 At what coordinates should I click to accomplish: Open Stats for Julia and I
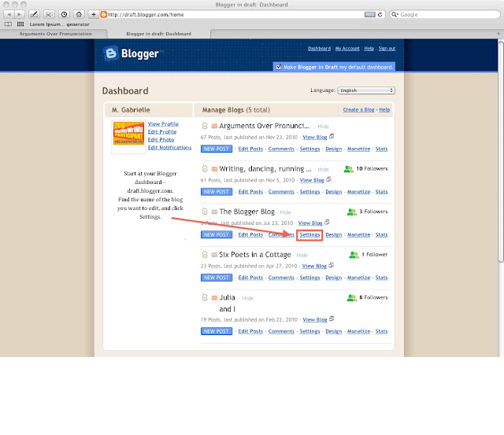tap(381, 331)
